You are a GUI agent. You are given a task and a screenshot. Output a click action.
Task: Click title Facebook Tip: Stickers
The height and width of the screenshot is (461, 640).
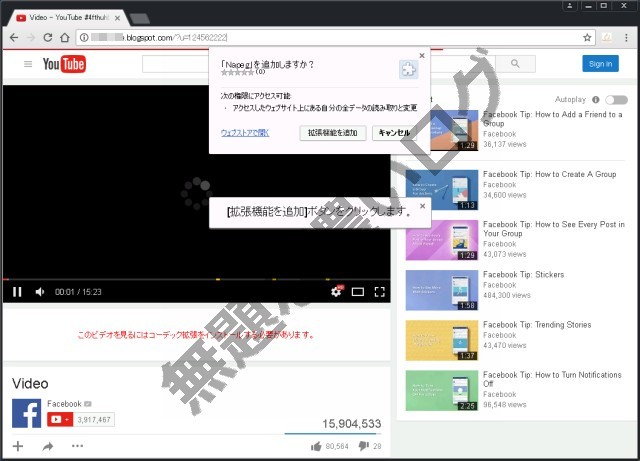tap(524, 275)
